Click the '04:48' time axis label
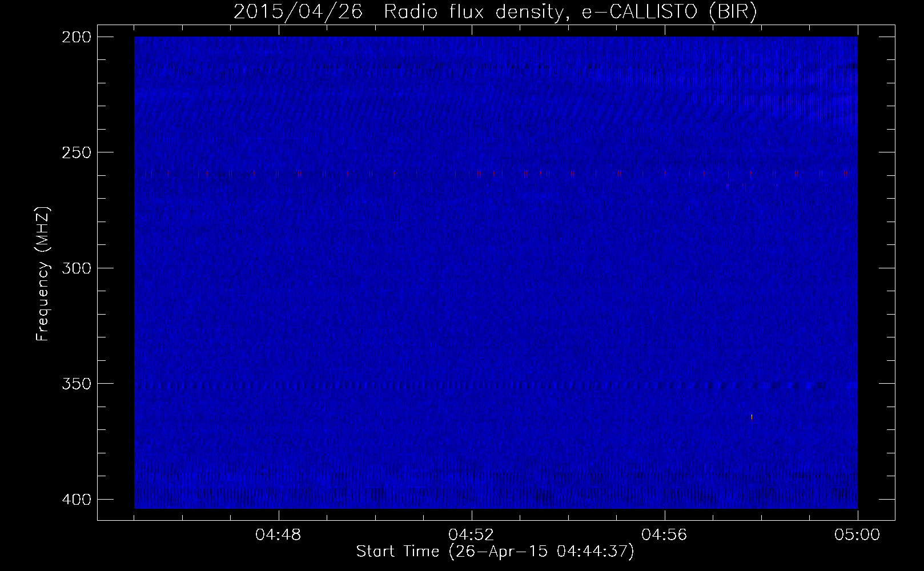Viewport: 924px width, 571px height. pos(278,535)
